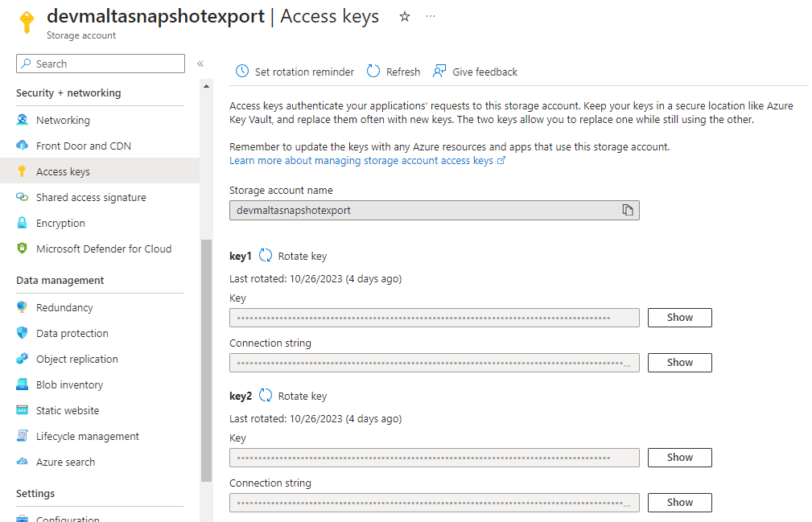Viewport: 812px width, 522px height.
Task: Click the key1 Last rotated date text
Action: point(315,279)
